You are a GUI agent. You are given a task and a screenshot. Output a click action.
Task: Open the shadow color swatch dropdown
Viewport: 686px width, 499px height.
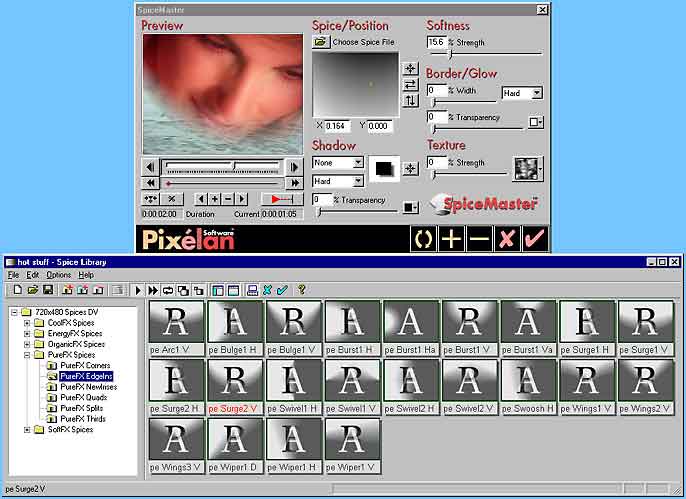410,207
